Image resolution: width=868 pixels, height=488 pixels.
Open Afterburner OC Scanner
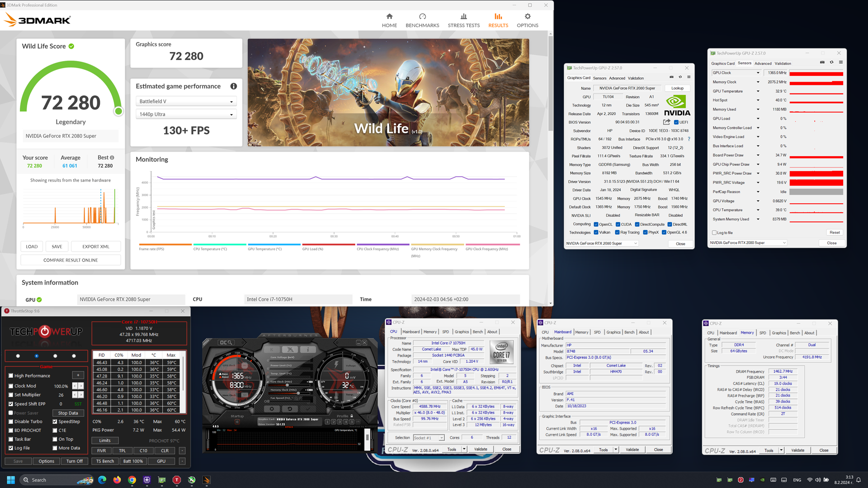(x=226, y=343)
